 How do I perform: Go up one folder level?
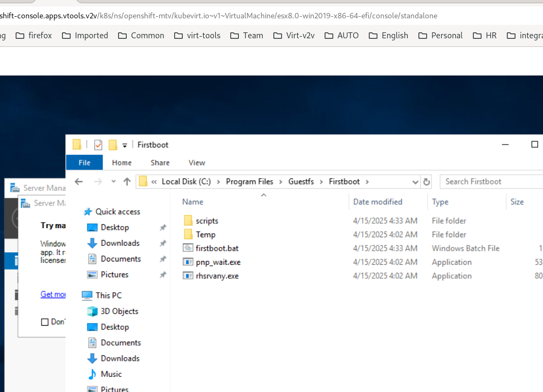point(127,182)
